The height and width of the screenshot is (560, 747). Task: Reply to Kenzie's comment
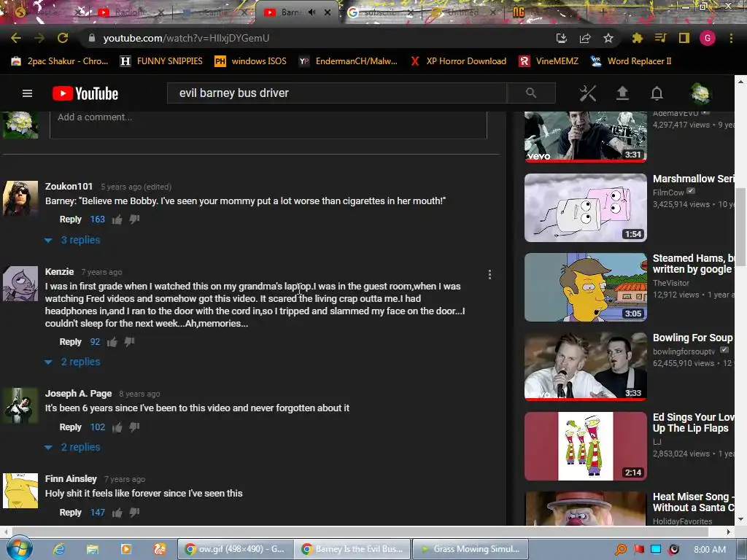point(71,342)
